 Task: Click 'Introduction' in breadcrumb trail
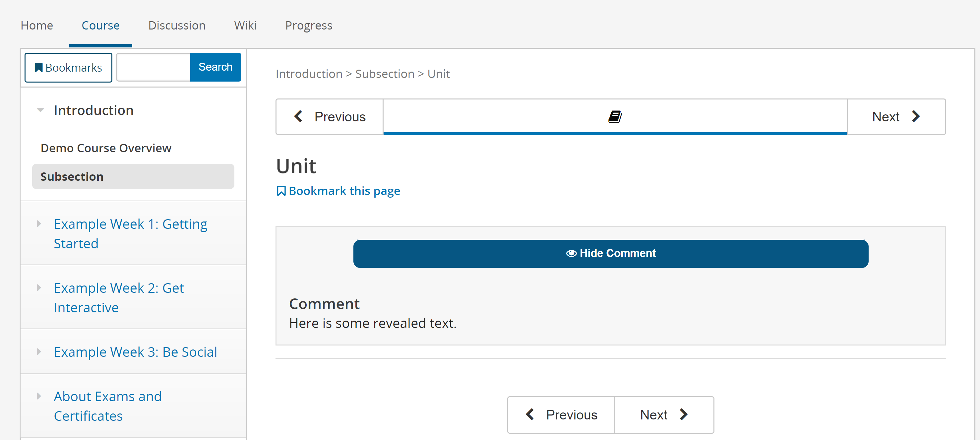[309, 74]
